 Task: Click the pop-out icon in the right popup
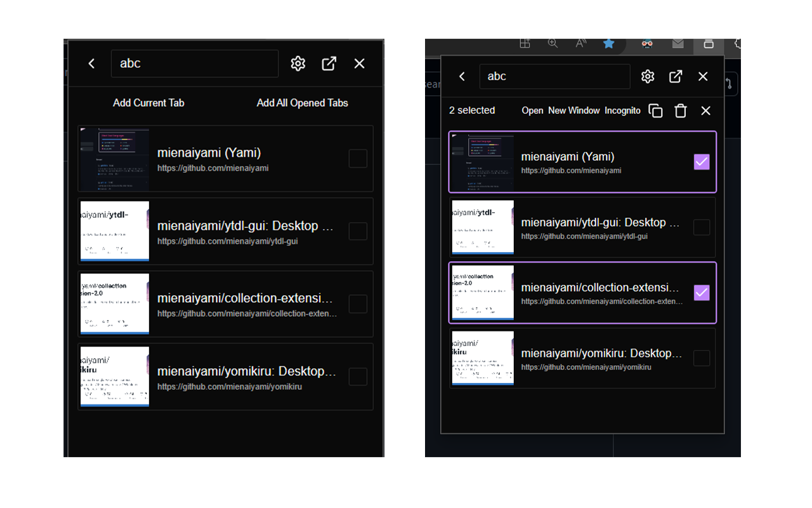(676, 76)
